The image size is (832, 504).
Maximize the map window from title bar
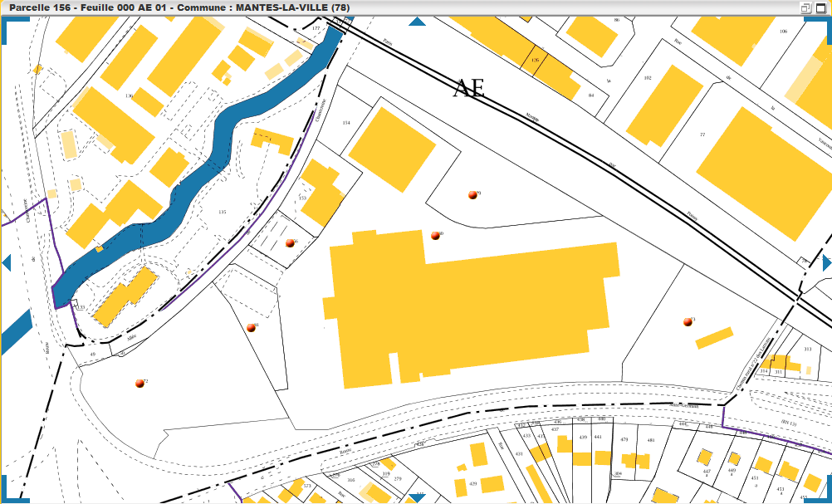pyautogui.click(x=820, y=7)
